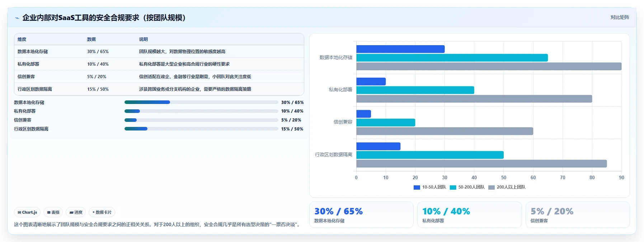Click the blue 10-50人团队 legend swatch

(417, 187)
